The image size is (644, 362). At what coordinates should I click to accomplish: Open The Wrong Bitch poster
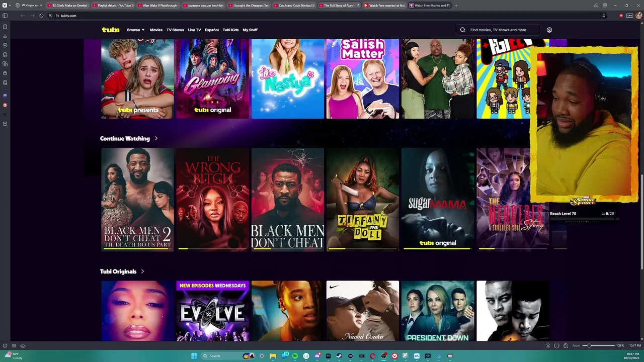click(212, 200)
